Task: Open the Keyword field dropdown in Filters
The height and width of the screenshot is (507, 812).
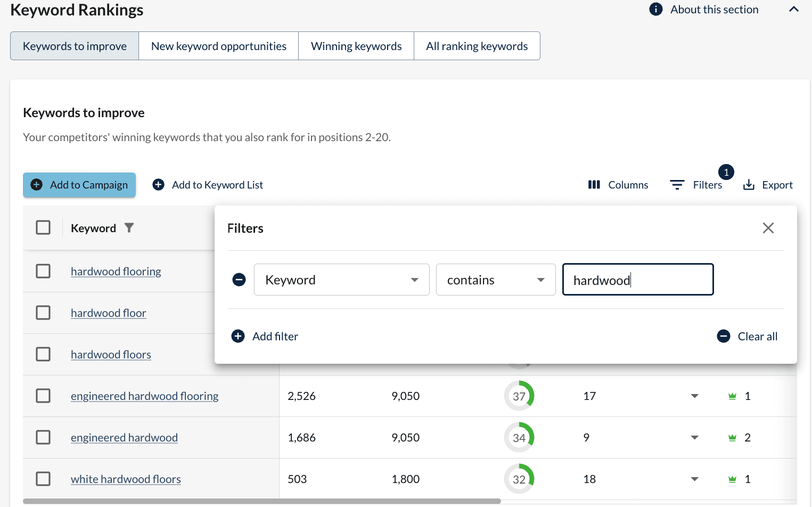Action: 341,280
